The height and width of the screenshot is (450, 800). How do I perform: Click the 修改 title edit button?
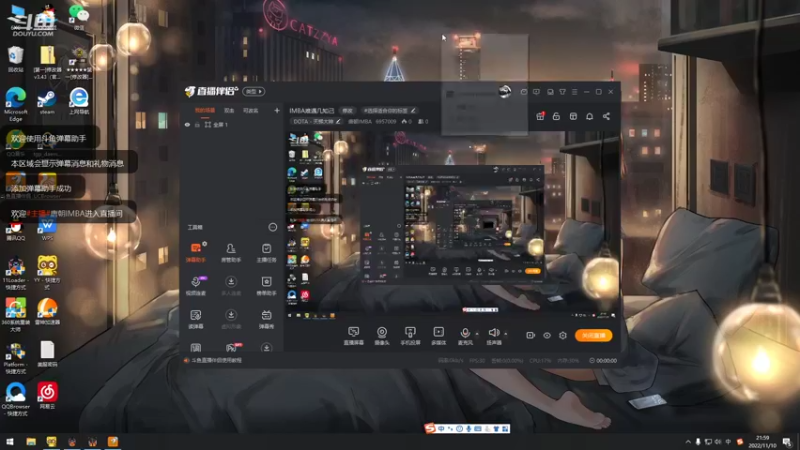[347, 110]
